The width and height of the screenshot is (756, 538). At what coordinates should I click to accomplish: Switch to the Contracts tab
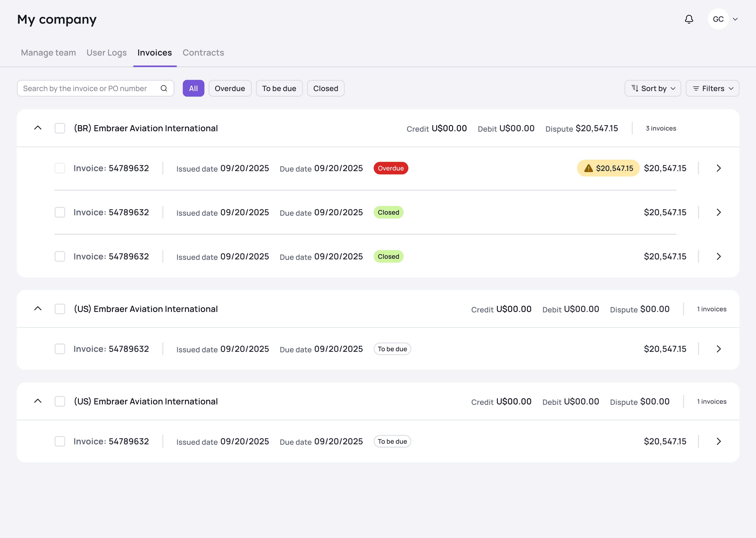(x=203, y=53)
